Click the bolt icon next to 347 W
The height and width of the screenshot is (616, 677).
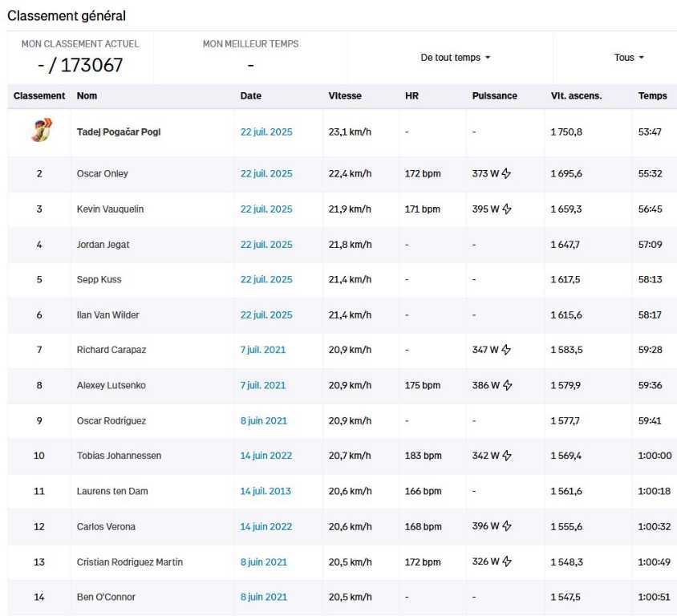tap(506, 350)
